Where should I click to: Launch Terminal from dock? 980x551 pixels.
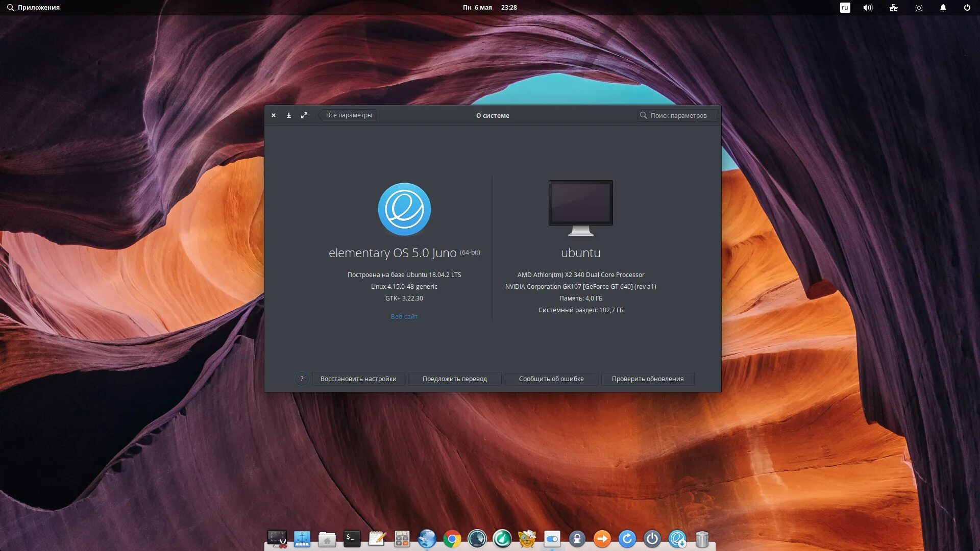[x=352, y=538]
